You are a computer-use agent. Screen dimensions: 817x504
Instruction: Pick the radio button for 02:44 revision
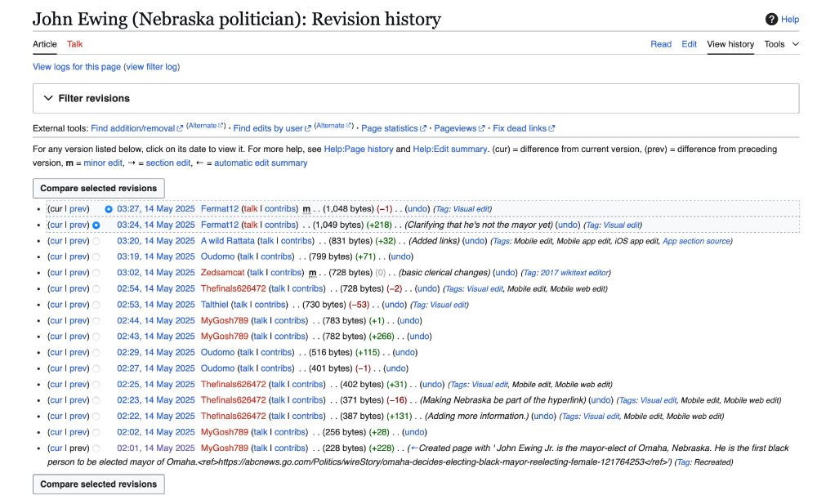[96, 321]
